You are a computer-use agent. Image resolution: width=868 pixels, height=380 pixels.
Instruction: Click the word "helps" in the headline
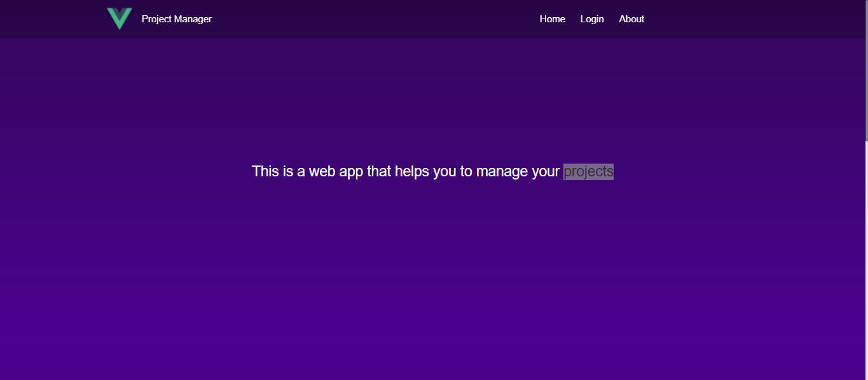412,171
